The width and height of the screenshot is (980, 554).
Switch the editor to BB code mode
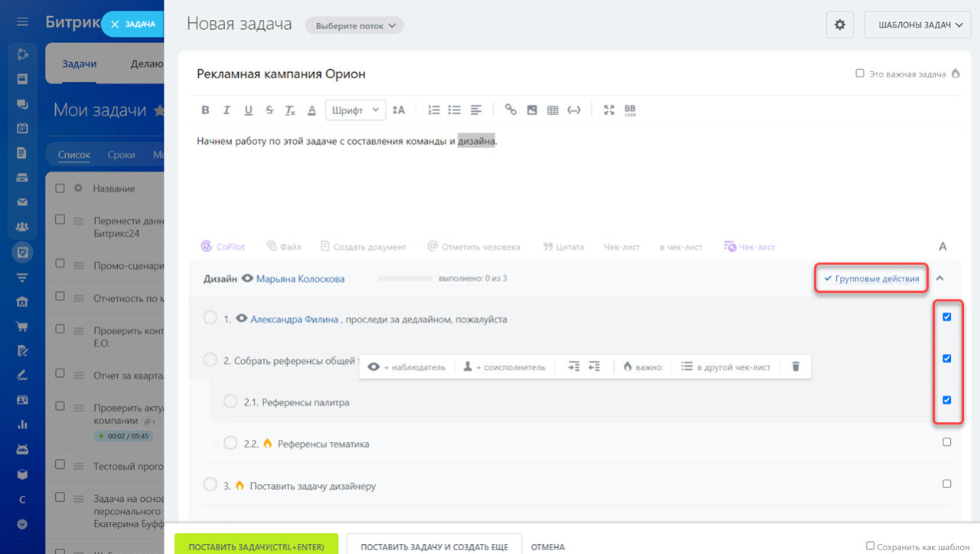(630, 110)
